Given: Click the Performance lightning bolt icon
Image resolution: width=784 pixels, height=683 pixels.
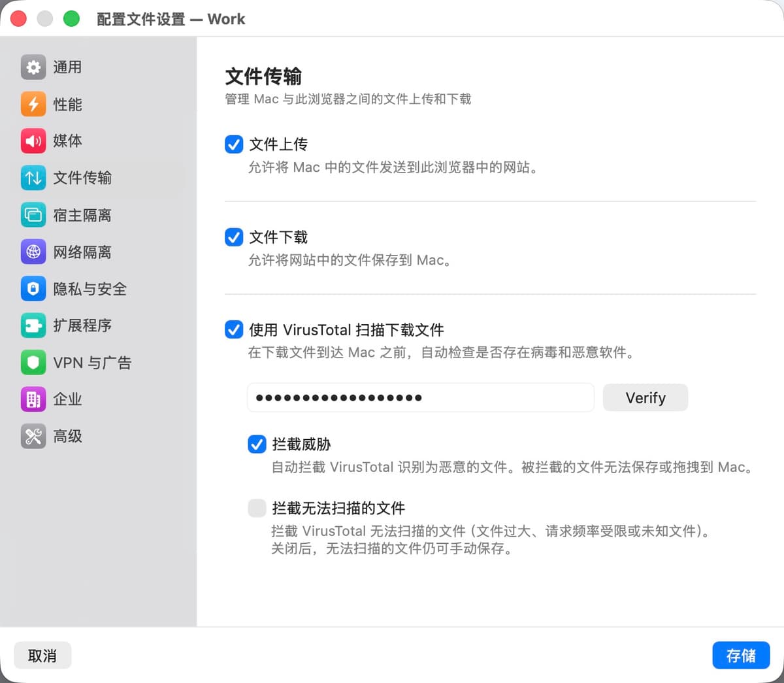Looking at the screenshot, I should pyautogui.click(x=33, y=104).
